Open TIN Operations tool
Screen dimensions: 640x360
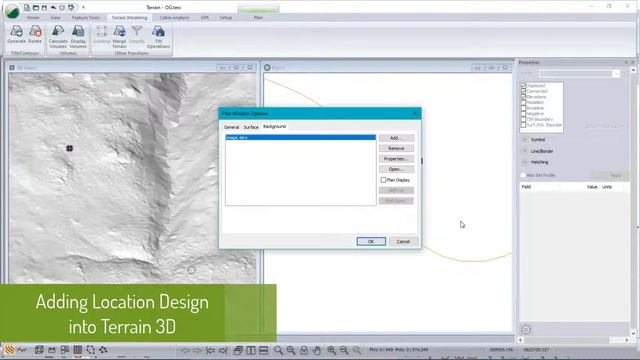pyautogui.click(x=158, y=37)
